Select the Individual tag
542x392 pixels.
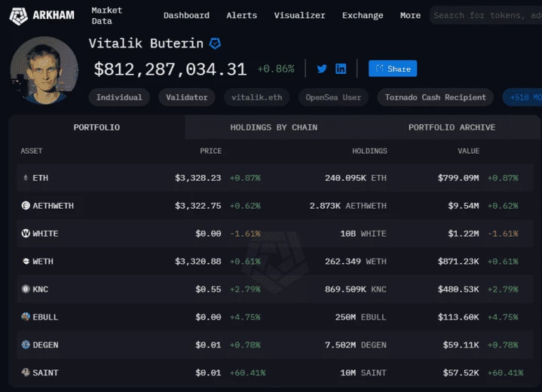point(119,97)
